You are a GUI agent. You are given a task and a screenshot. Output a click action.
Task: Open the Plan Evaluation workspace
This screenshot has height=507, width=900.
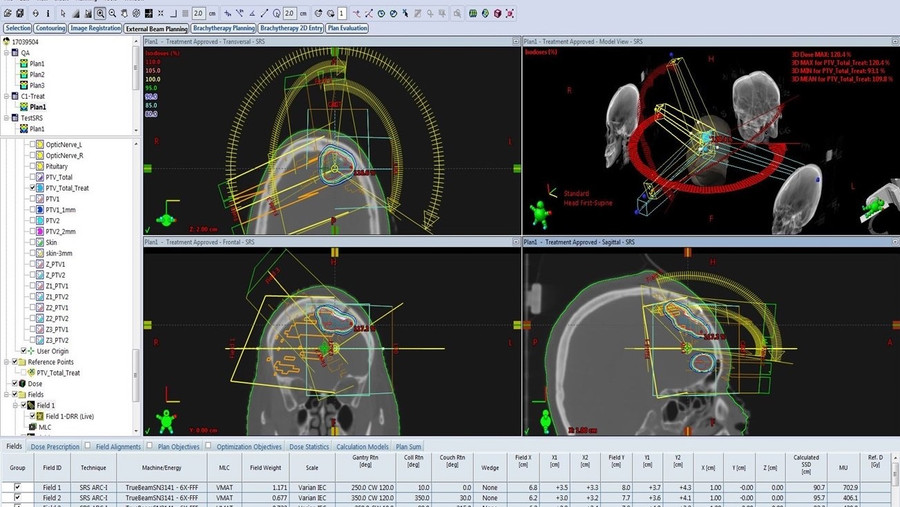348,29
